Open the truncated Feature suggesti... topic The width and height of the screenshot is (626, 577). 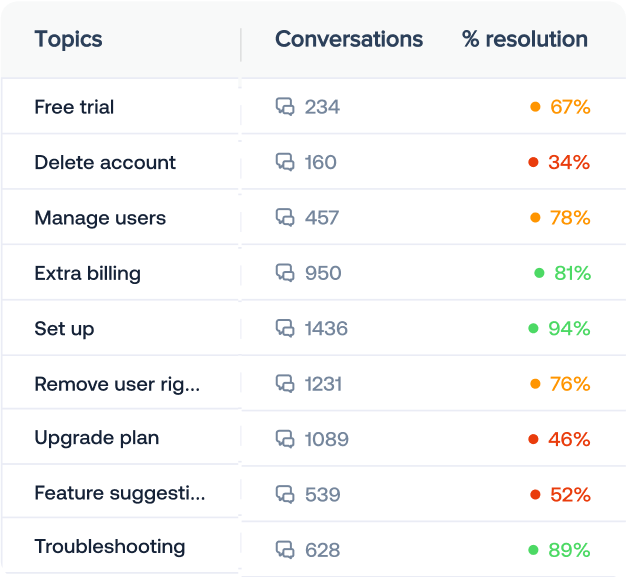coord(120,493)
